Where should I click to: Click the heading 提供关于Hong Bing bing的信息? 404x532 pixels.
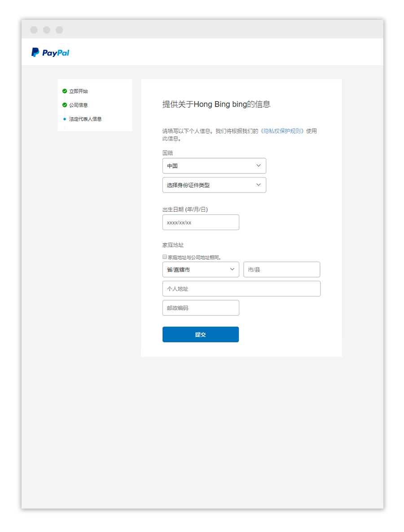[216, 104]
